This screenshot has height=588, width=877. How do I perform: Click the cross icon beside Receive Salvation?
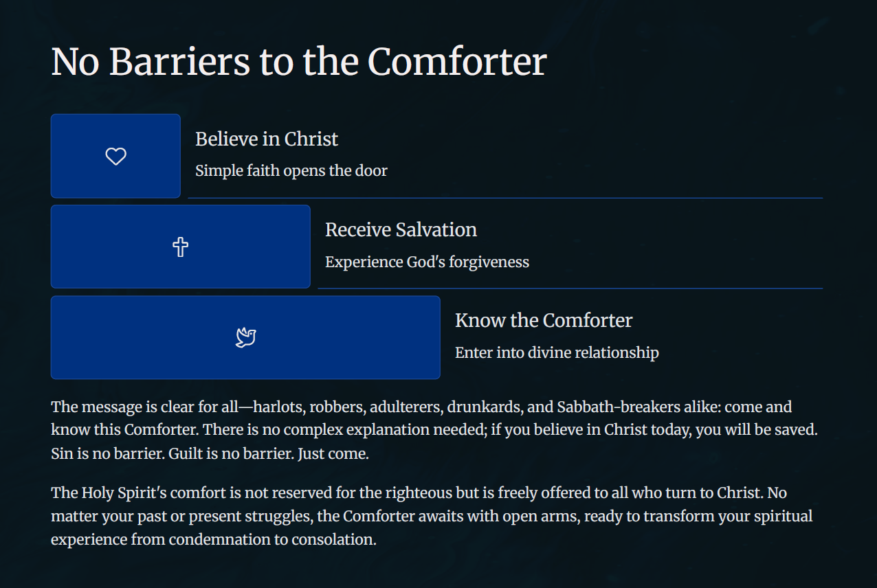point(180,247)
